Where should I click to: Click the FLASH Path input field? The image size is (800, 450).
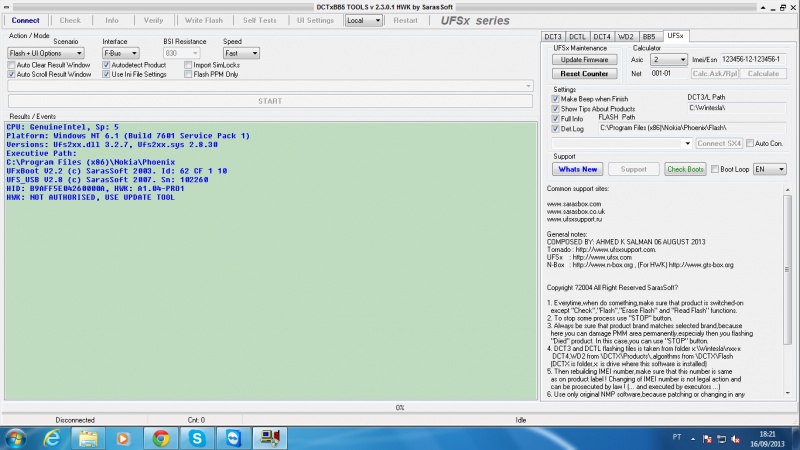(x=692, y=128)
